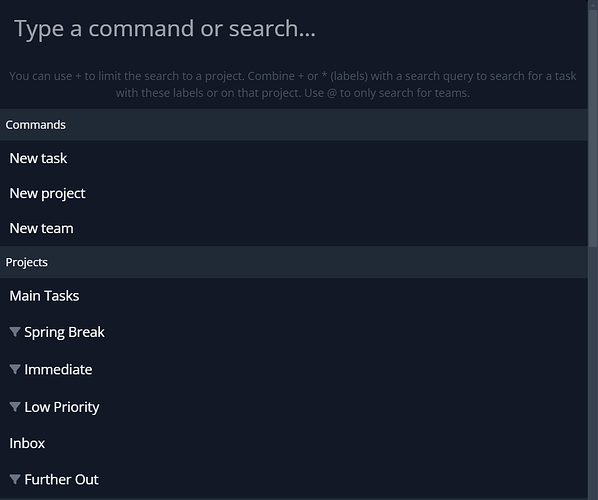
Task: Click the funnel icon next to Further Out
Action: point(15,479)
